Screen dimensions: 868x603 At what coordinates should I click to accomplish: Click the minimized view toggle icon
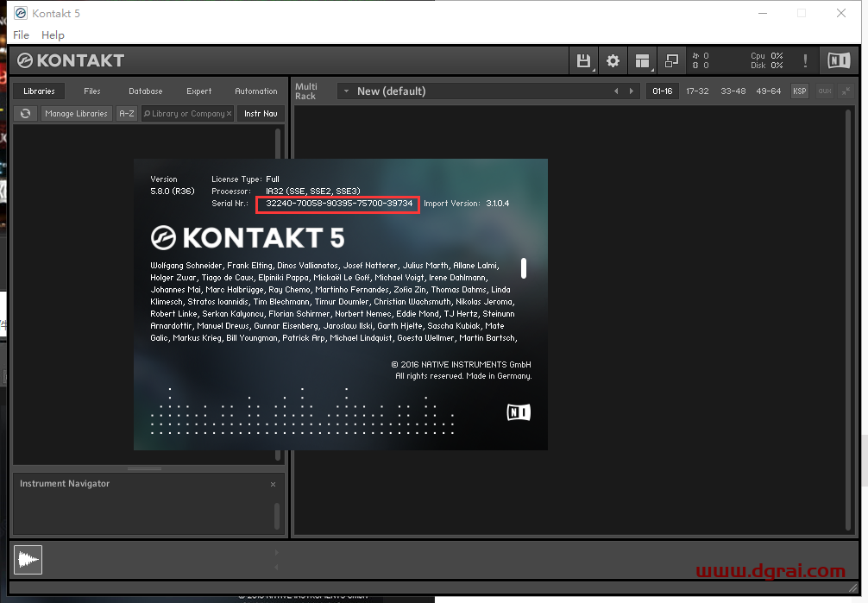click(672, 60)
